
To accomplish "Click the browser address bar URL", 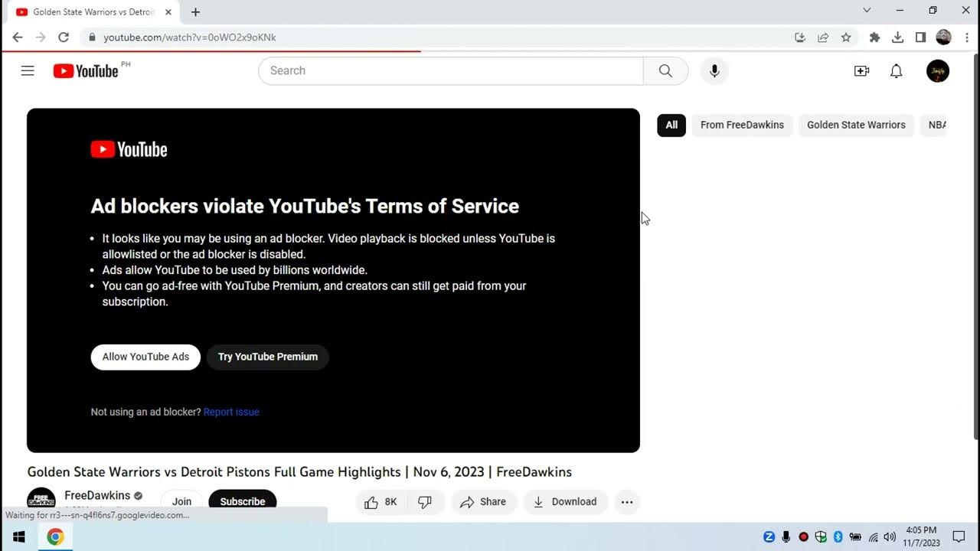I will [190, 37].
